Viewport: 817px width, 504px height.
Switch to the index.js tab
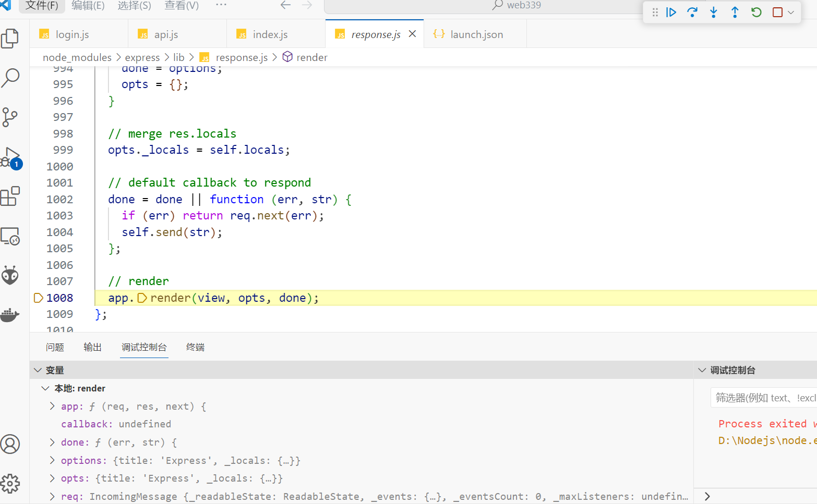point(276,34)
